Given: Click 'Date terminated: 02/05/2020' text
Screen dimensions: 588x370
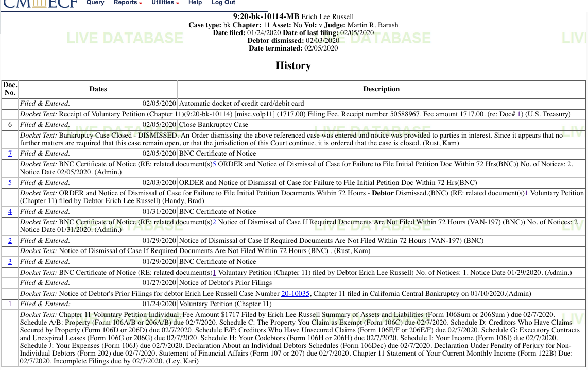Looking at the screenshot, I should (x=293, y=48).
